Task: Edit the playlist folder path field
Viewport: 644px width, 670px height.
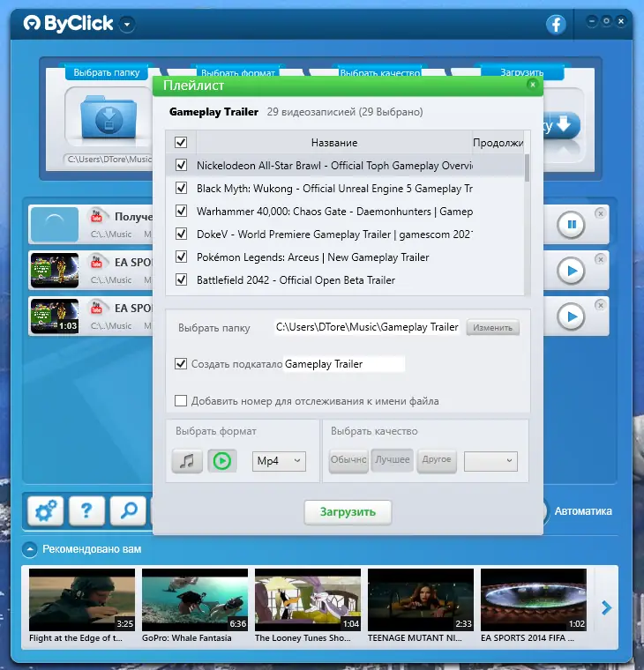Action: point(367,327)
